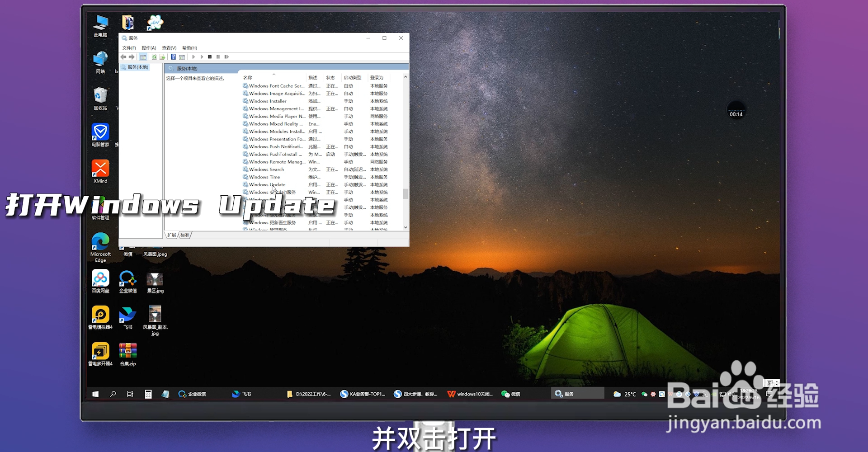Sort by 描述 column header
Image resolution: width=868 pixels, height=452 pixels.
click(x=315, y=78)
